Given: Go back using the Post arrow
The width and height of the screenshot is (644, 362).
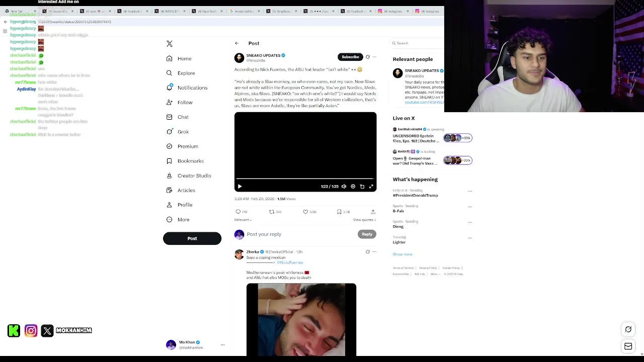Looking at the screenshot, I should point(237,43).
